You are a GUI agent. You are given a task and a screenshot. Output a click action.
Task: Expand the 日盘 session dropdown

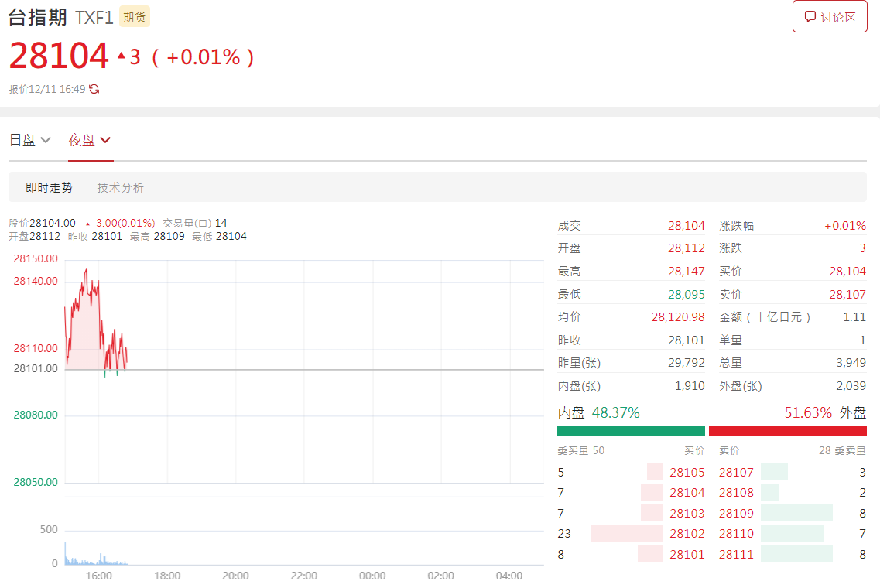tap(29, 140)
